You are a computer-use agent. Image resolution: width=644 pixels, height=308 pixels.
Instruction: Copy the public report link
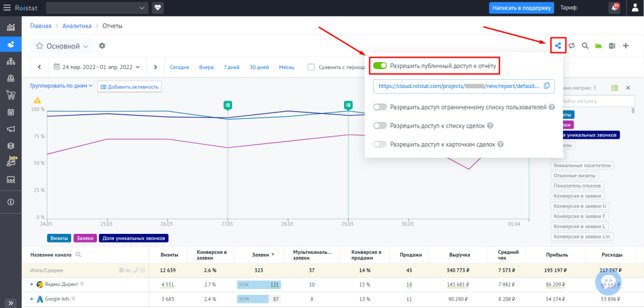[547, 86]
